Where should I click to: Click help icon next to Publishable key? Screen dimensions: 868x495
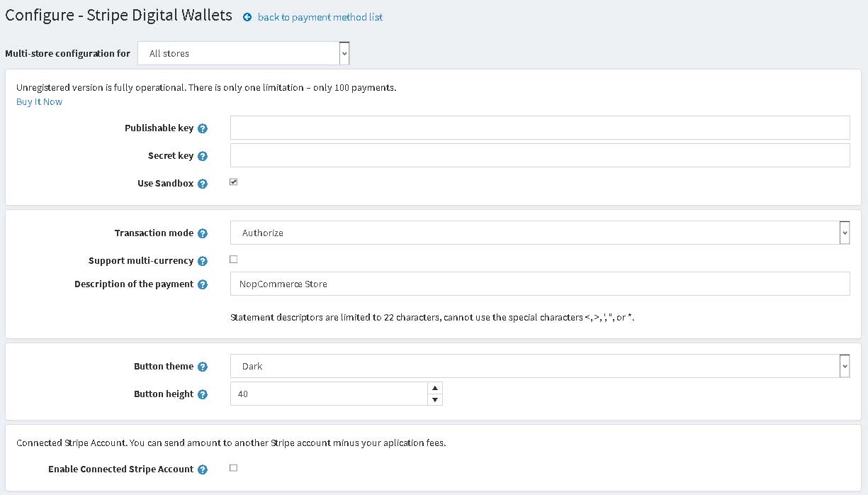203,128
